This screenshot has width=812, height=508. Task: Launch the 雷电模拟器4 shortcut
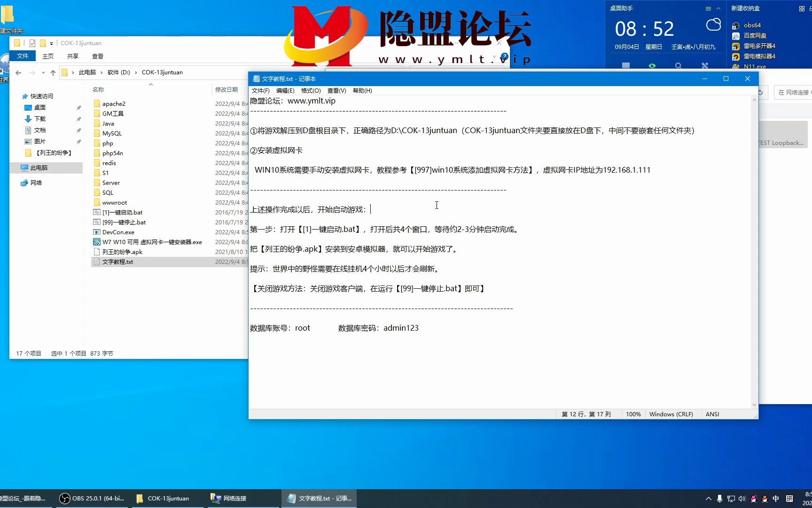coord(754,56)
